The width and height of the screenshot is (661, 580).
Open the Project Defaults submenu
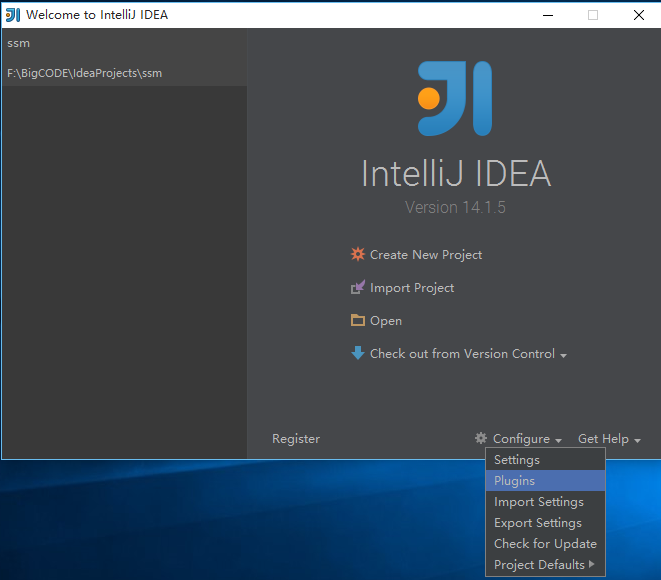click(x=545, y=564)
